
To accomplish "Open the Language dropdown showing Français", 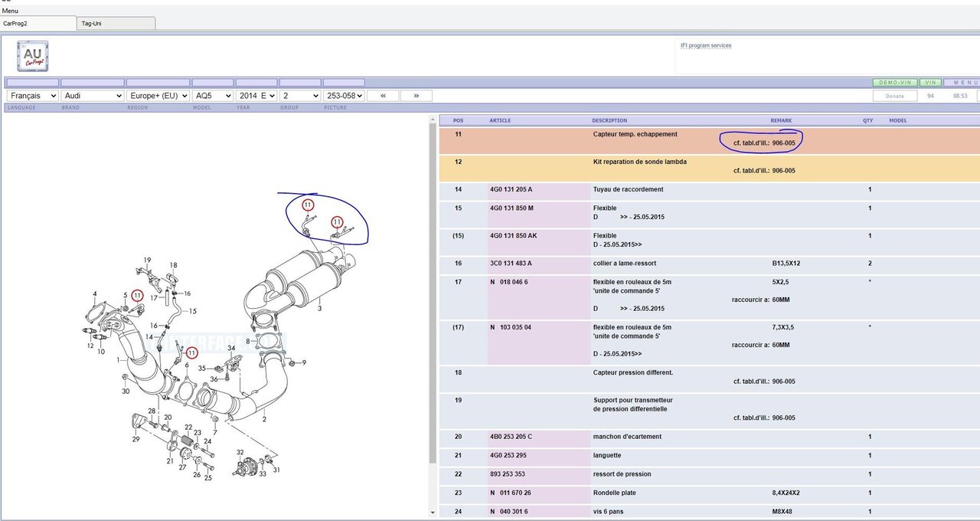I will [x=32, y=96].
